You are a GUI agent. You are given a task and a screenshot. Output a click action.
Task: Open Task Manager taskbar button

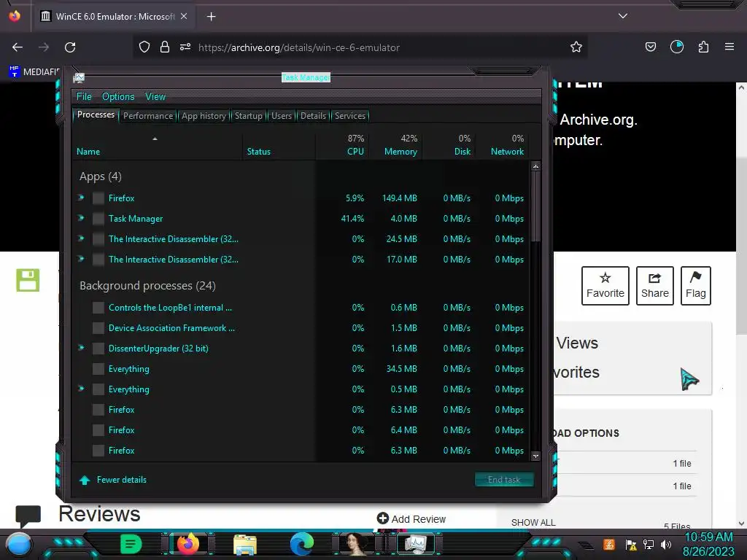pos(416,544)
